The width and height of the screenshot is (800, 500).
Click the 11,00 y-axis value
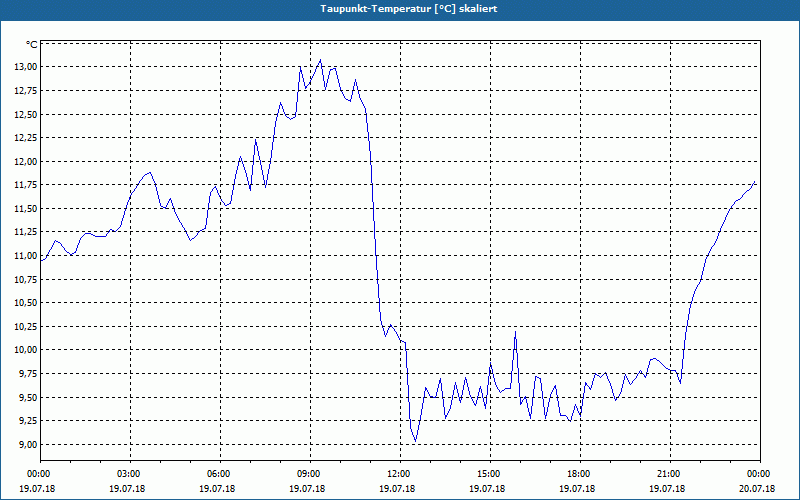(x=26, y=256)
